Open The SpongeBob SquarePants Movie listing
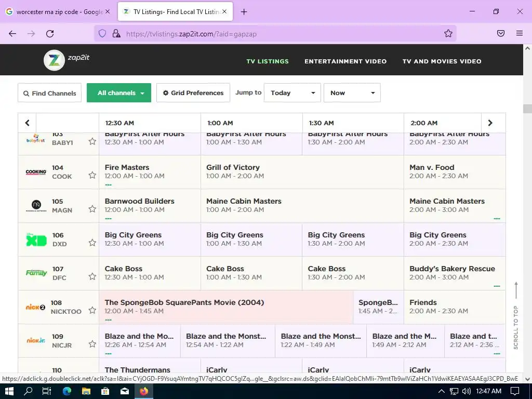Viewport: 532px width, 399px height. point(226,307)
